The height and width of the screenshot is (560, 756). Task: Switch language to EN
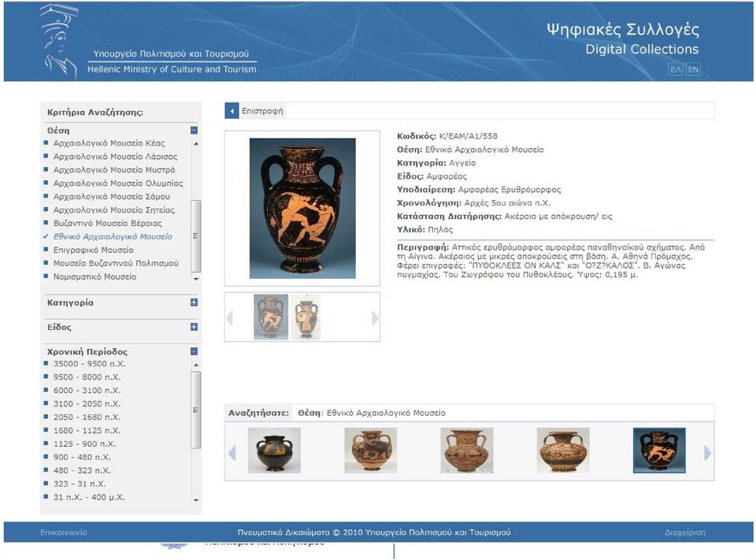point(693,69)
